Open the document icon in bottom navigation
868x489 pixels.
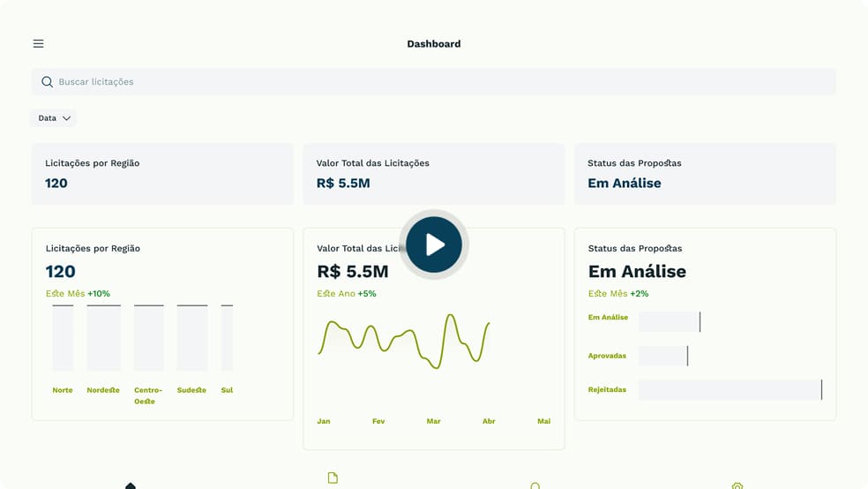click(x=333, y=478)
